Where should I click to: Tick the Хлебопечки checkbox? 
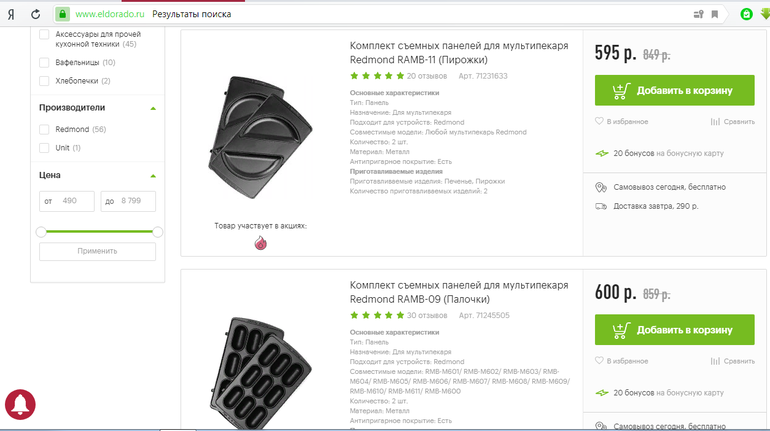[x=44, y=80]
